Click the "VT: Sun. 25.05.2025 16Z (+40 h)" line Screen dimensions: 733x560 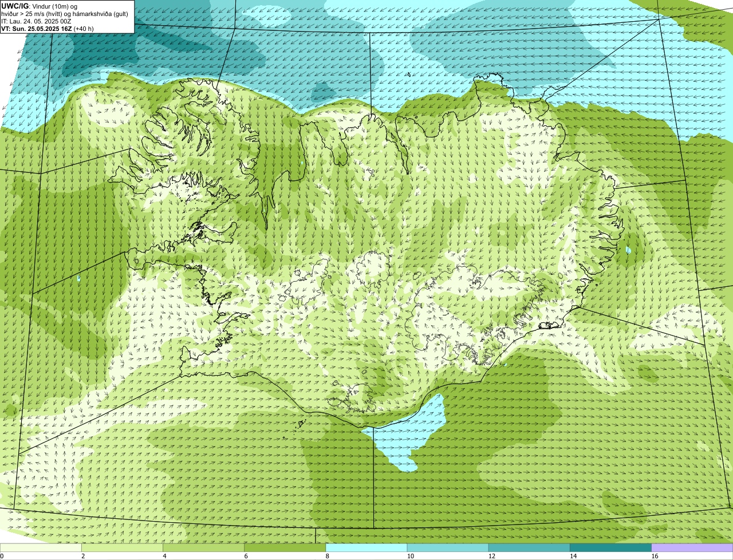48,28
